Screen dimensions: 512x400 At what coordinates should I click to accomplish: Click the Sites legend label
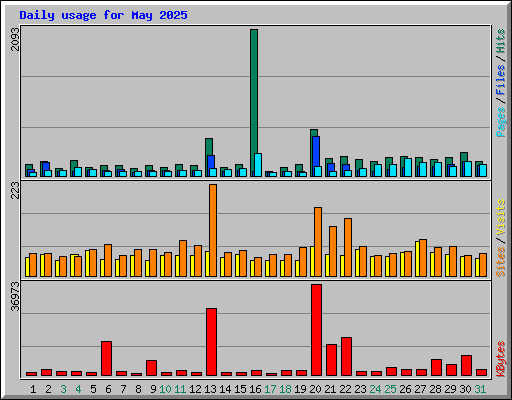tap(500, 262)
